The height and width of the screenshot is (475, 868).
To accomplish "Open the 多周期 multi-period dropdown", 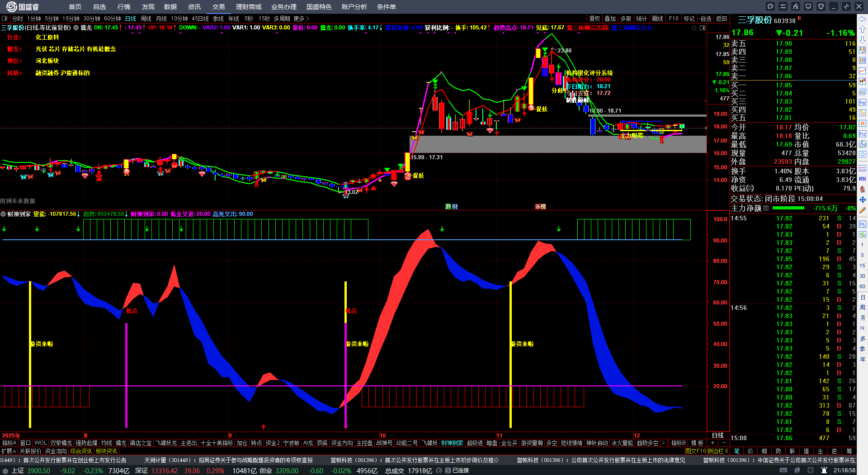I will 282,19.
